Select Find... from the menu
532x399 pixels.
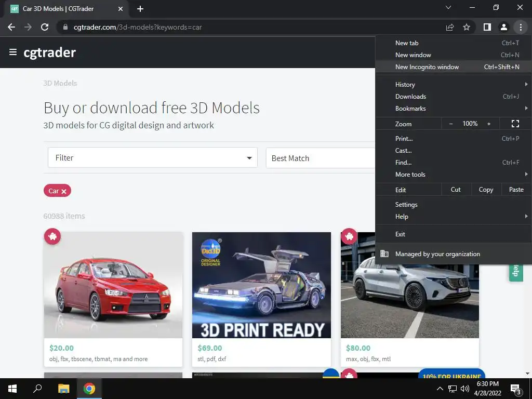tap(453, 163)
